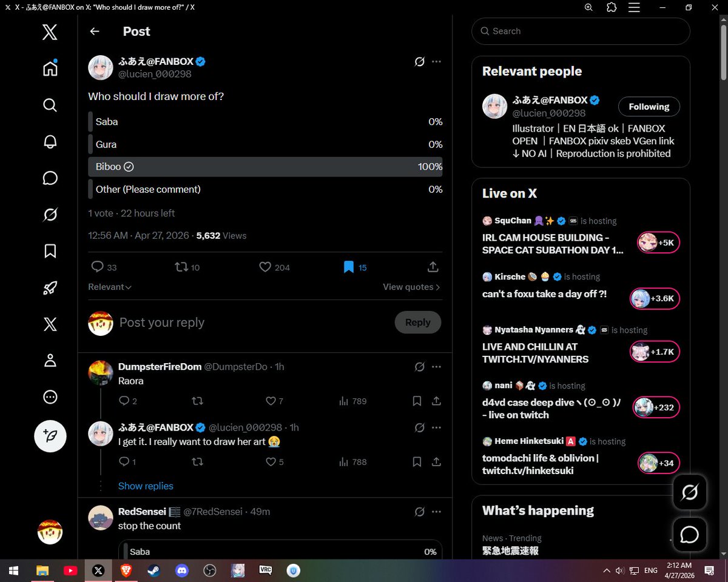The image size is (728, 582).
Task: Open View quotes link
Action: 411,287
